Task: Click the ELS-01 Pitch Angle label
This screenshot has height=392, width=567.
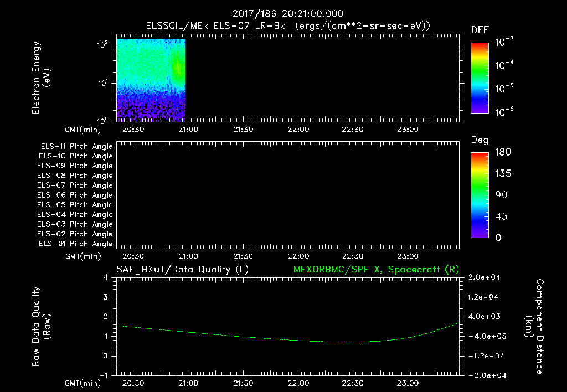Action: click(x=76, y=244)
